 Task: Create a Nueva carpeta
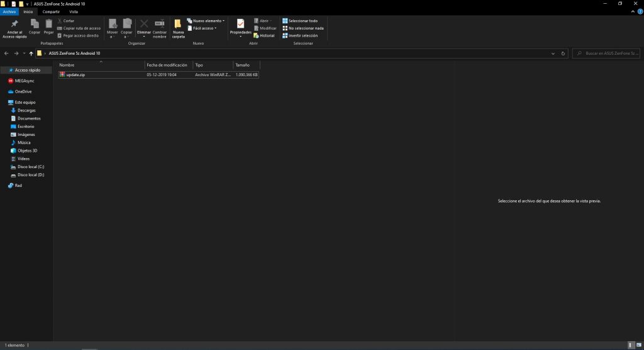(178, 28)
